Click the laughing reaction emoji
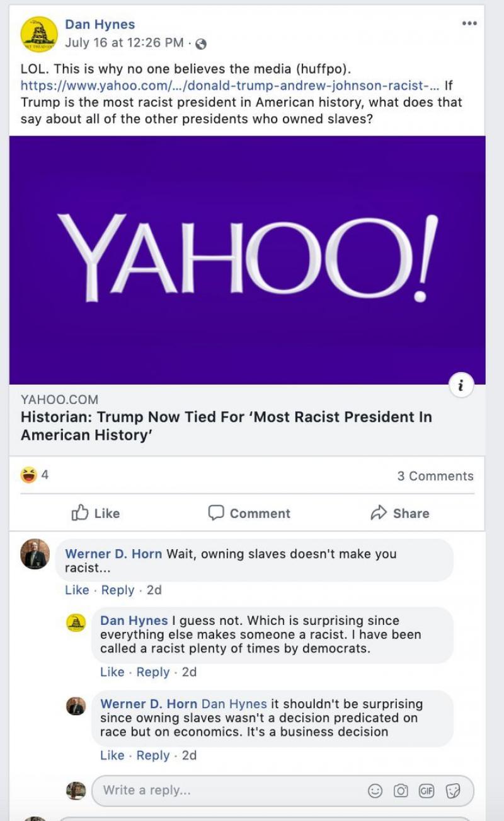The image size is (504, 821). tap(28, 475)
